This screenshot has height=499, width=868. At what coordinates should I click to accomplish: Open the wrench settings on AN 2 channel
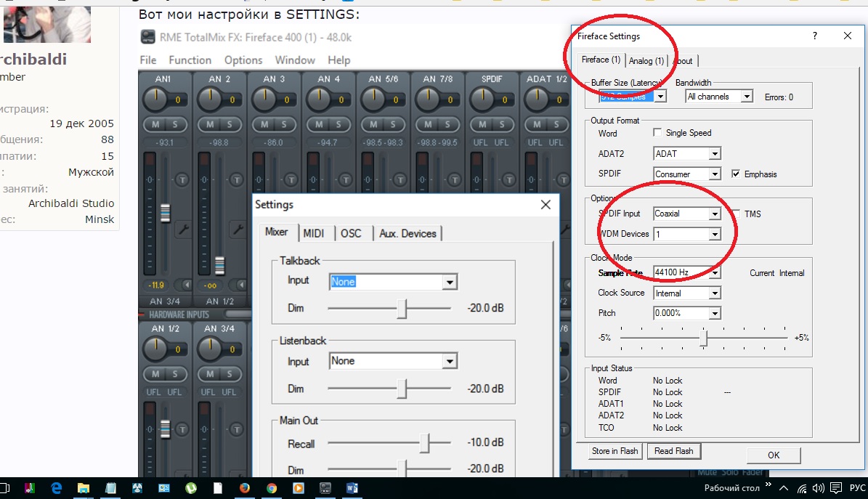[238, 229]
